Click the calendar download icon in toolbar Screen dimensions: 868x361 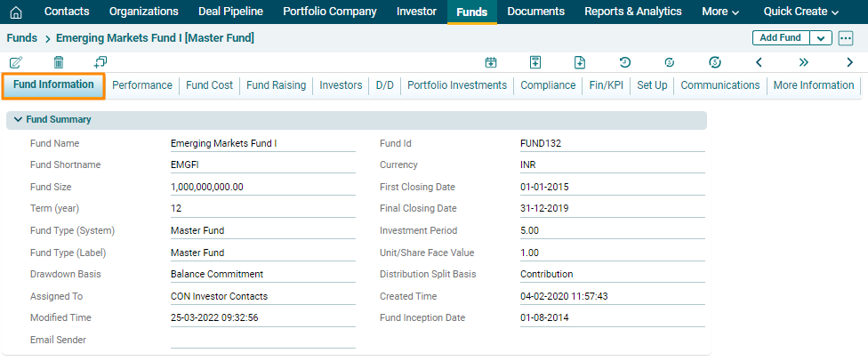[x=490, y=62]
